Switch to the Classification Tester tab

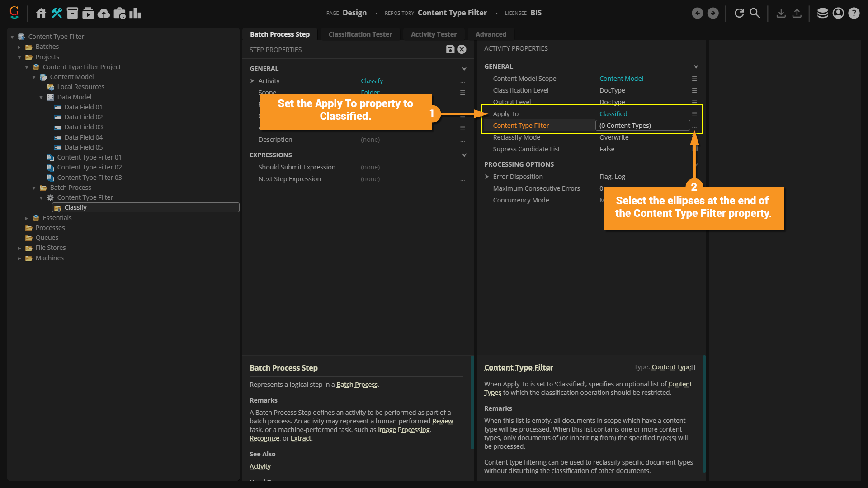360,34
